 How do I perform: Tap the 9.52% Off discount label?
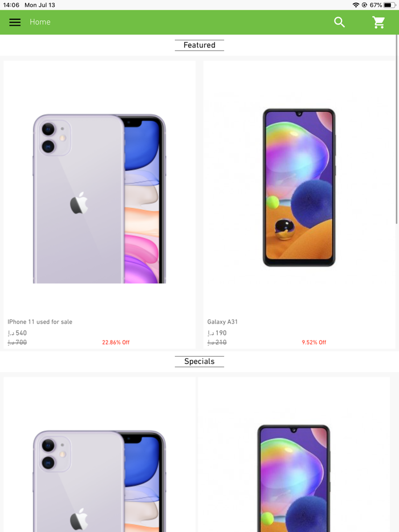point(313,342)
